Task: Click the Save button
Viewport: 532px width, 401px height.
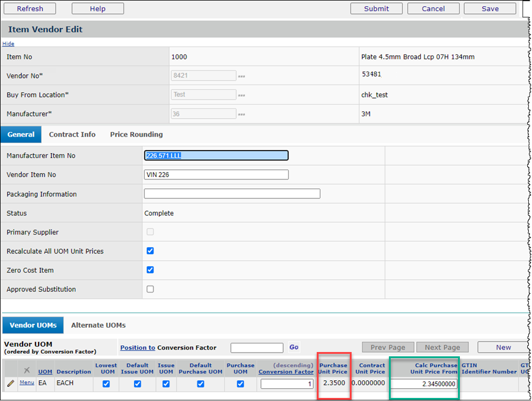Action: pos(490,9)
